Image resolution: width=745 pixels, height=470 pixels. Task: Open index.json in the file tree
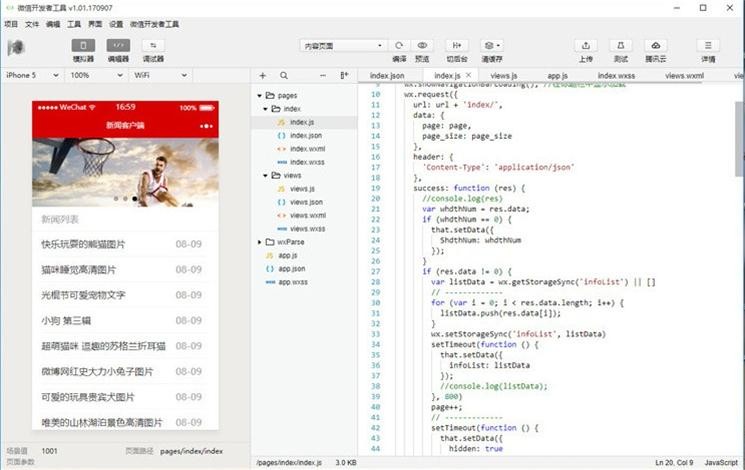click(304, 135)
